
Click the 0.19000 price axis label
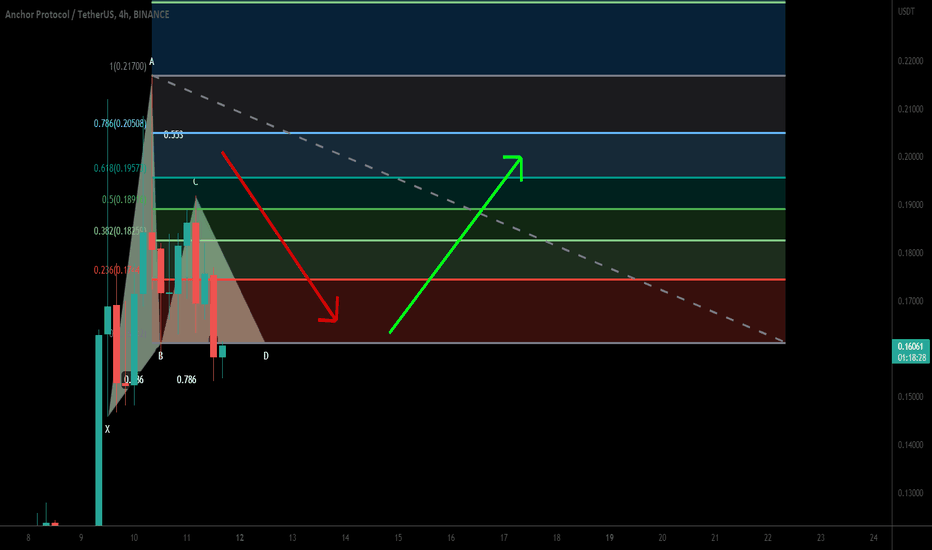(x=911, y=205)
